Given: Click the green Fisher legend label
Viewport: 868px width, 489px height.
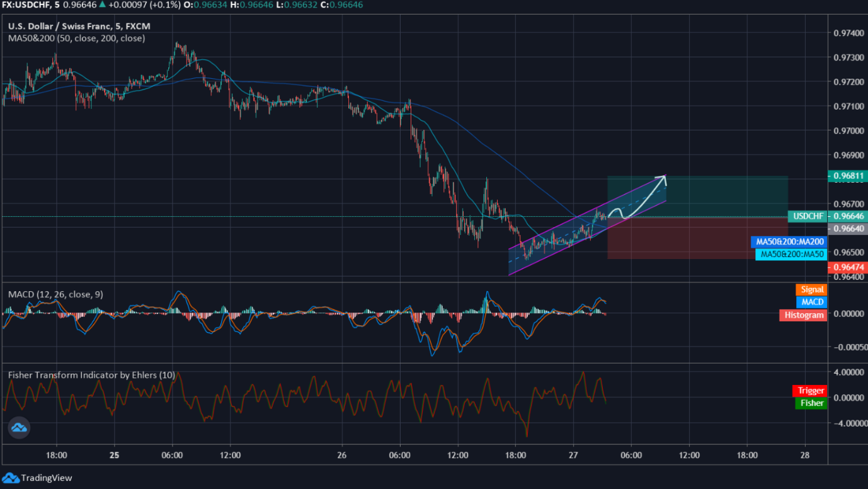Looking at the screenshot, I should (x=811, y=403).
